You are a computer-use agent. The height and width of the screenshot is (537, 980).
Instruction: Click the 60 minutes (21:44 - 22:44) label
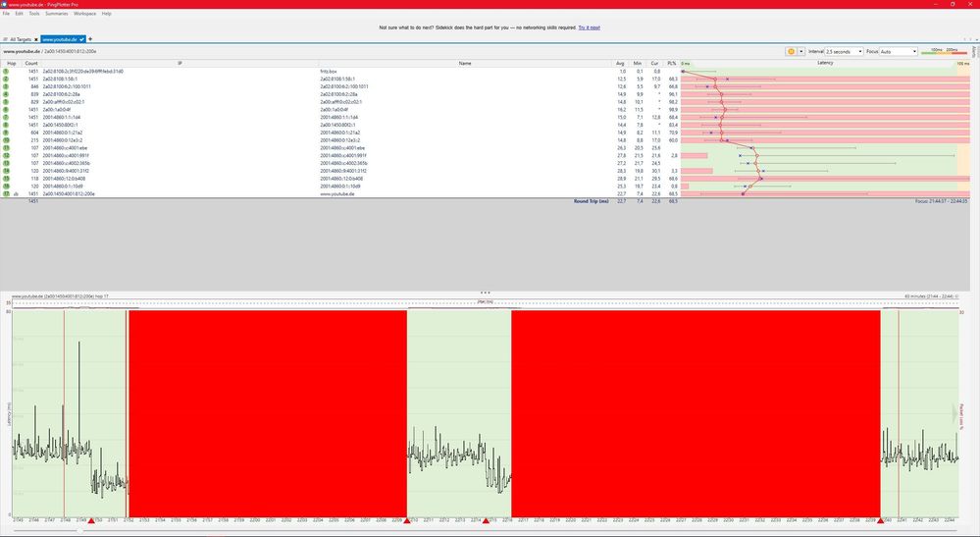click(x=931, y=296)
